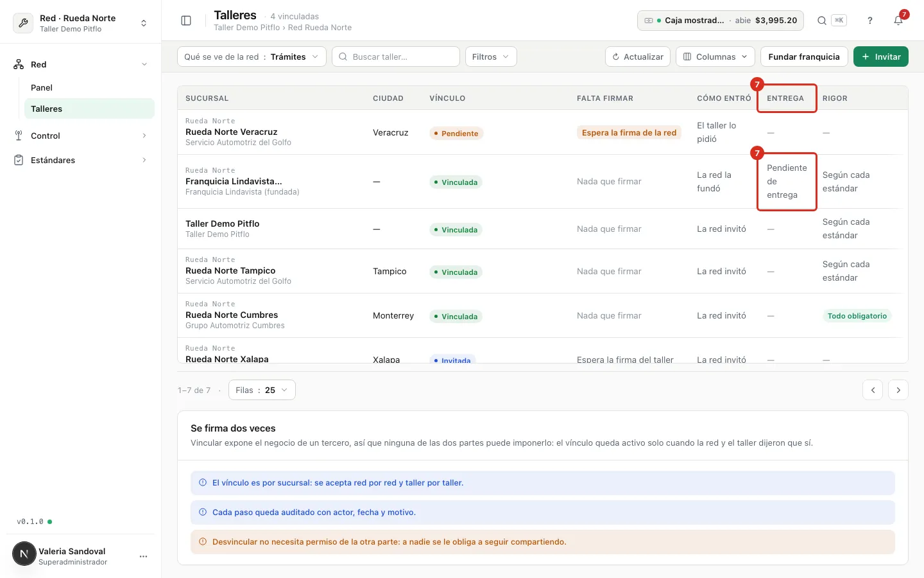Toggle the sidebar panel icon
The height and width of the screenshot is (578, 924).
point(186,21)
